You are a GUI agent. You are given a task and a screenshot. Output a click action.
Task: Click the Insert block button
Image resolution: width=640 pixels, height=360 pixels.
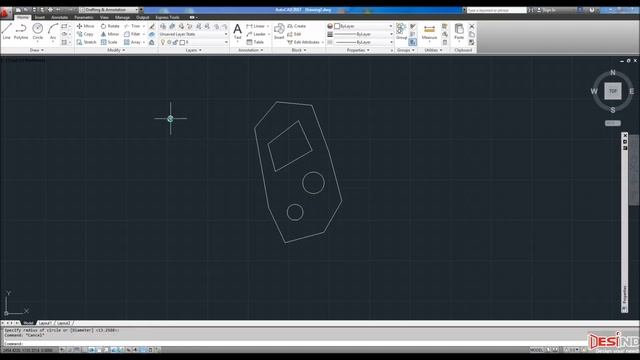(279, 31)
